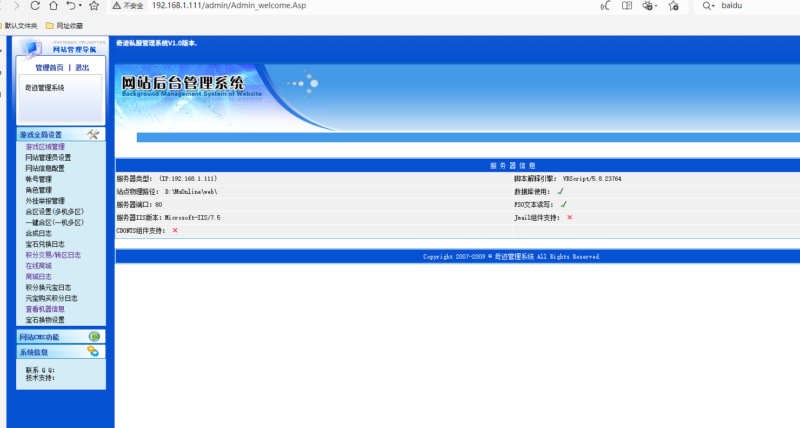Collapse the 游戏全局设置 section header
This screenshot has height=428, width=800.
point(61,135)
